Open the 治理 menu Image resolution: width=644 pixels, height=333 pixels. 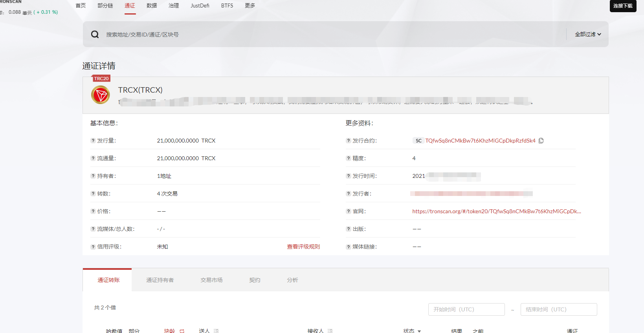point(174,5)
